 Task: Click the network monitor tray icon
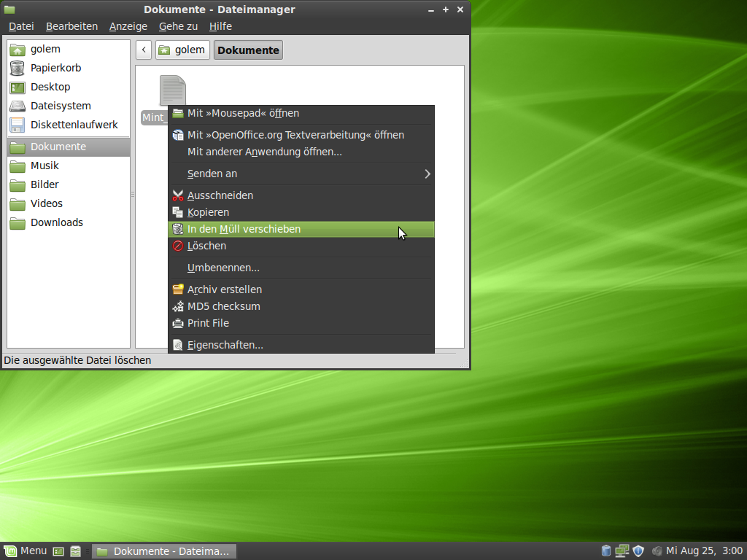622,551
